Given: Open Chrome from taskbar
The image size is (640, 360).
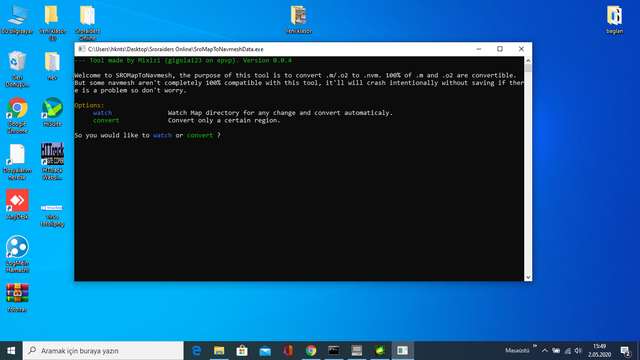Looking at the screenshot, I should click(x=311, y=351).
